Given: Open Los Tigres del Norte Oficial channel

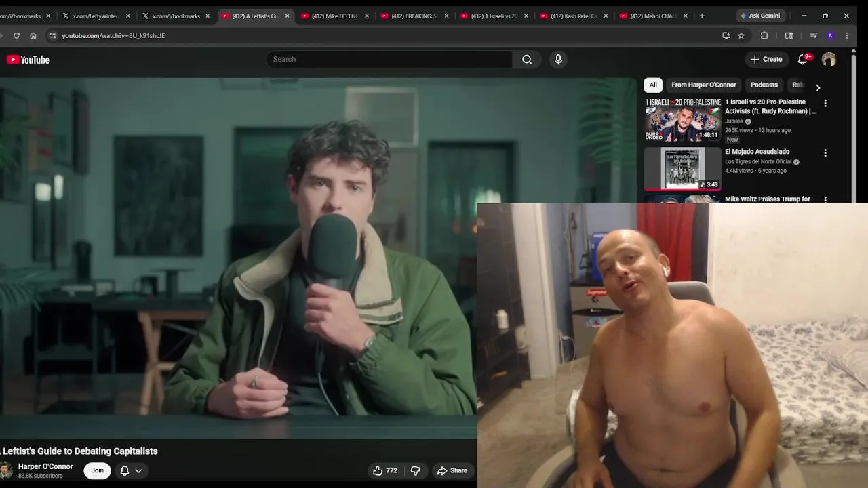Looking at the screenshot, I should click(758, 162).
